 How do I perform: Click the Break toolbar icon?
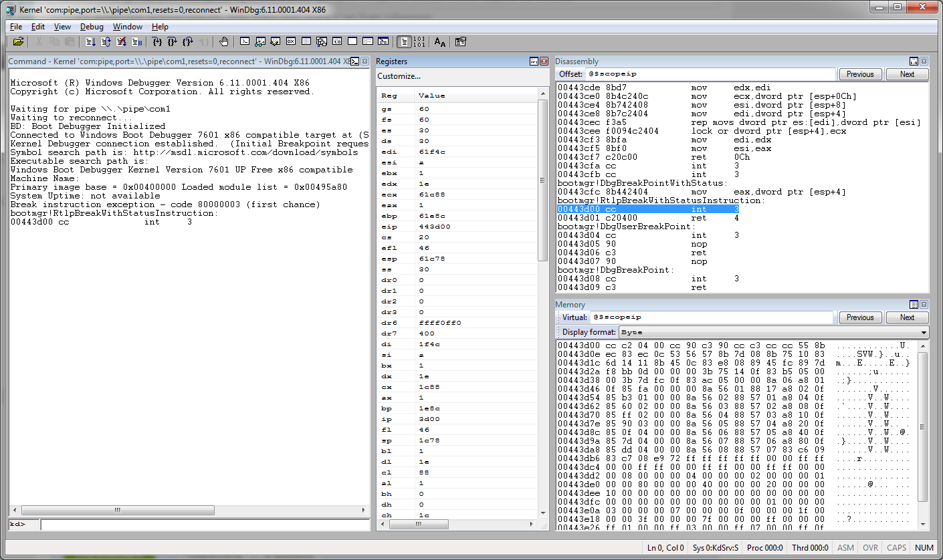click(136, 41)
